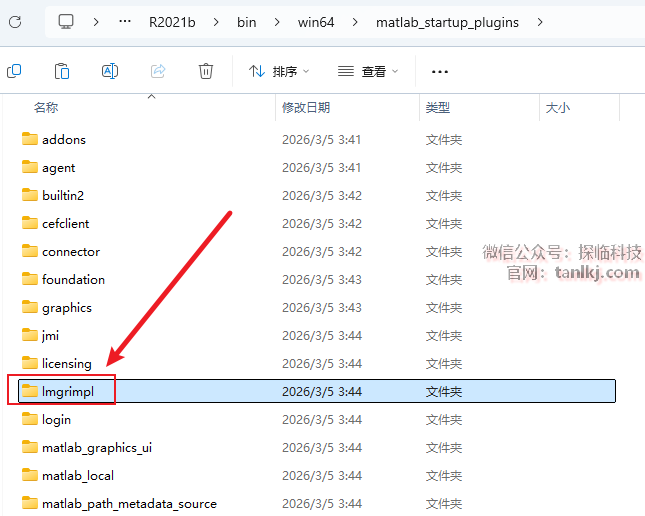Click the Copy icon in toolbar
This screenshot has height=516, width=645.
(x=14, y=71)
